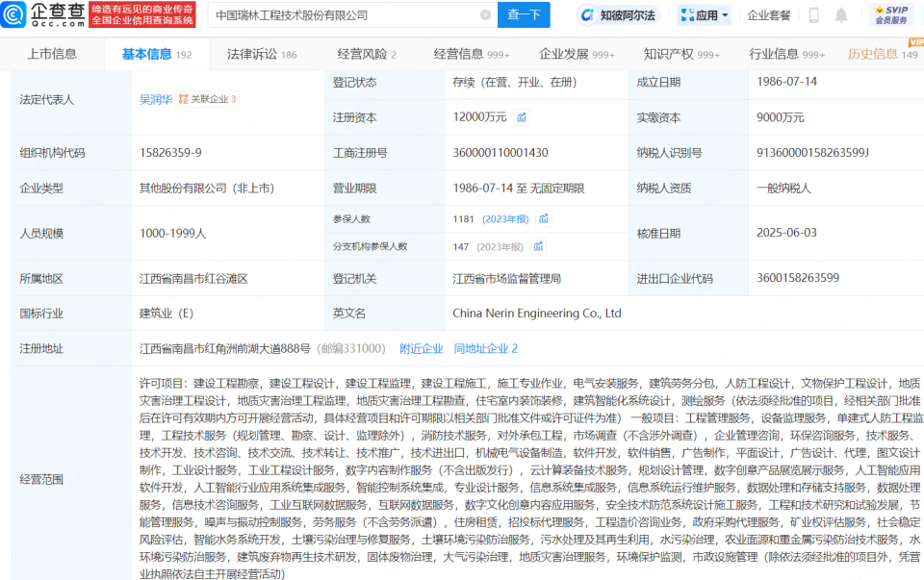Screen dimensions: 924x580
Task: Select 江西省南昌市红谷滩区 region value
Action: pos(193,279)
